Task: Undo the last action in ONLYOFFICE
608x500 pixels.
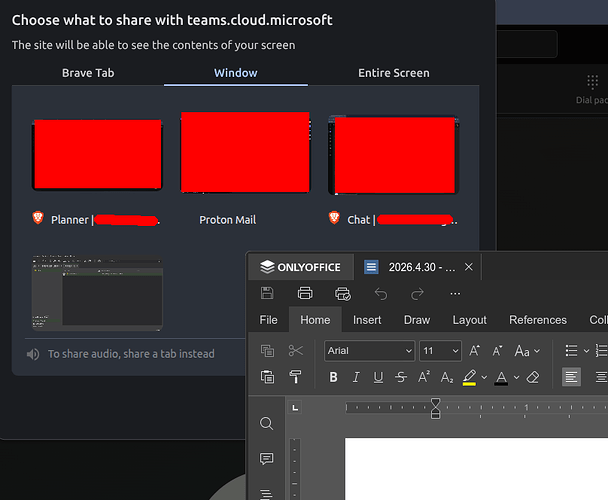Action: (381, 294)
